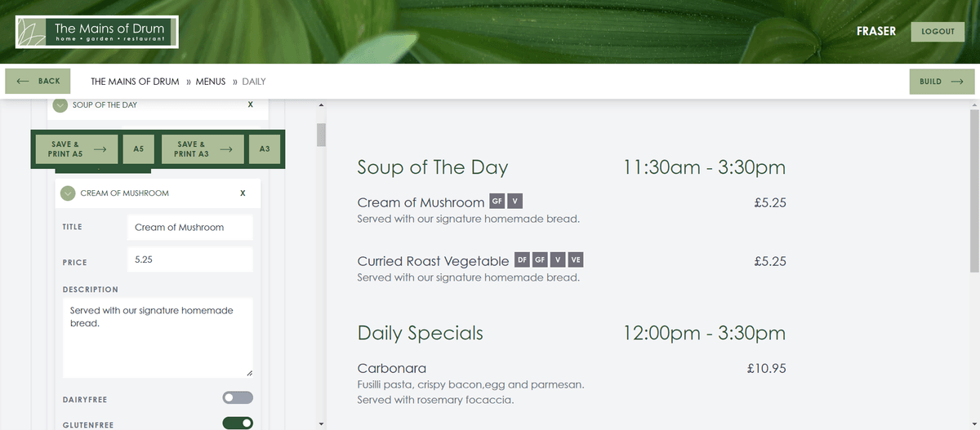
Task: Enable the Dairyfree toggle
Action: click(x=238, y=398)
